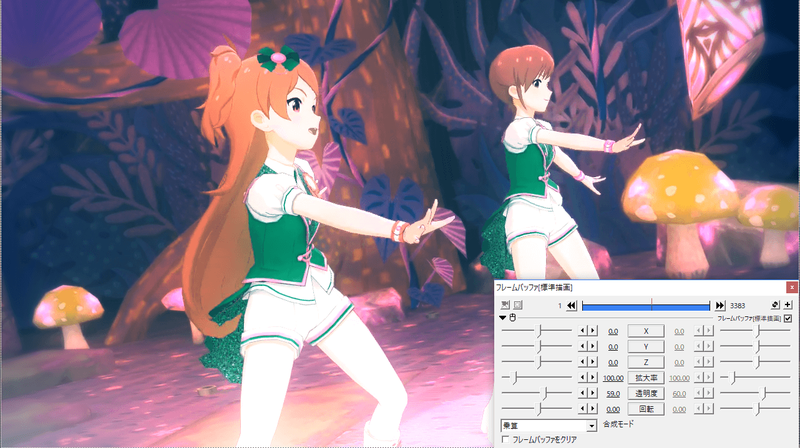This screenshot has width=800, height=448.
Task: Click the start frame number 1
Action: coord(559,306)
